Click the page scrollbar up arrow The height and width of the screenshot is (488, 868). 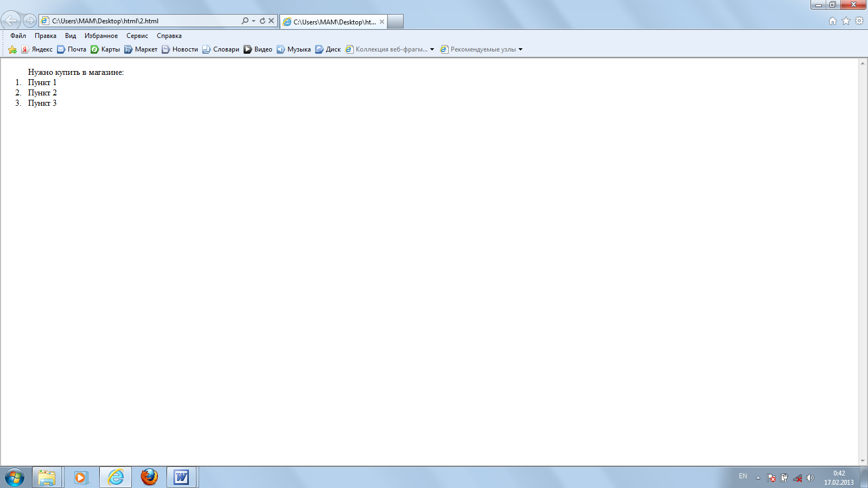tap(863, 63)
